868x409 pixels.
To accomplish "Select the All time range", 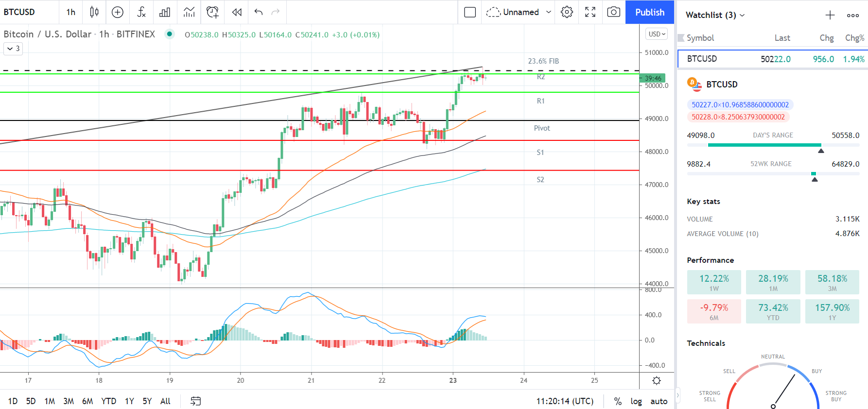I will [165, 401].
